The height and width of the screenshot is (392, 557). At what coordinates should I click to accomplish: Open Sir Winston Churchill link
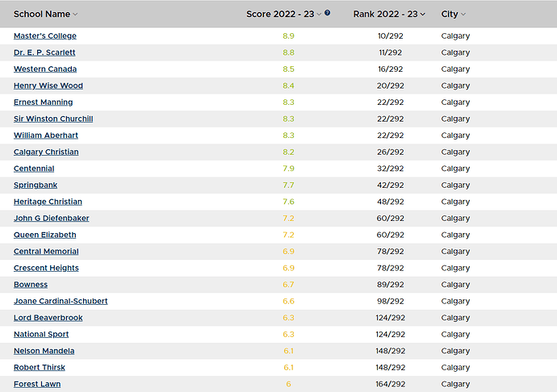click(x=53, y=119)
